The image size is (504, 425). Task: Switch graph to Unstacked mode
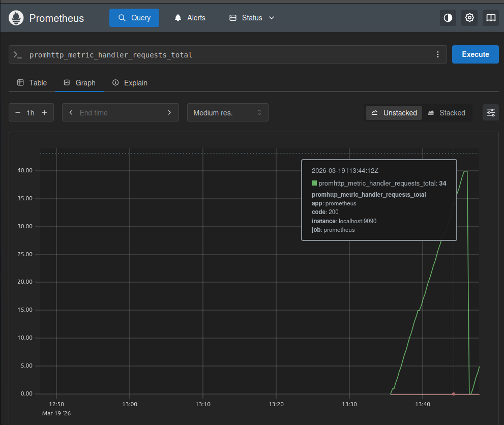coord(394,113)
